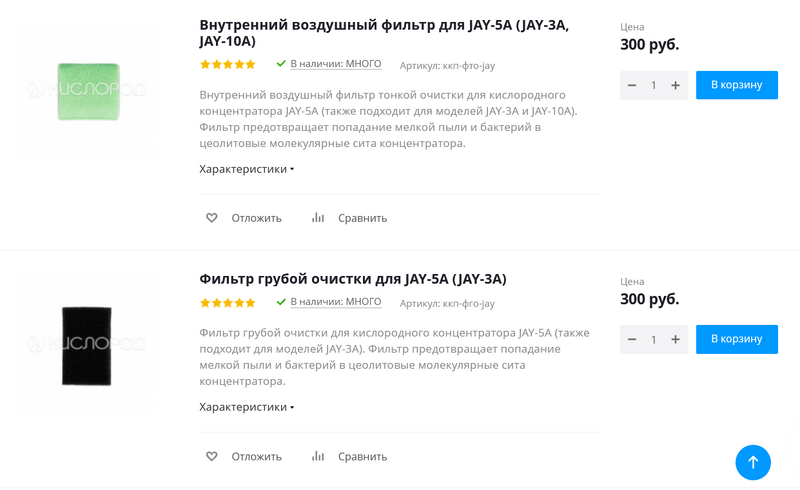Add inner air filter to cart

pyautogui.click(x=736, y=85)
